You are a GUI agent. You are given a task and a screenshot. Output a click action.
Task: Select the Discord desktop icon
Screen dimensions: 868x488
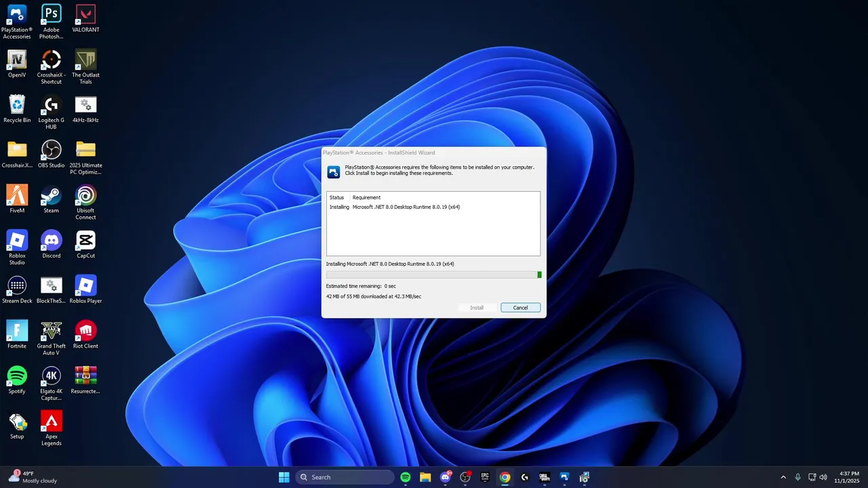51,245
